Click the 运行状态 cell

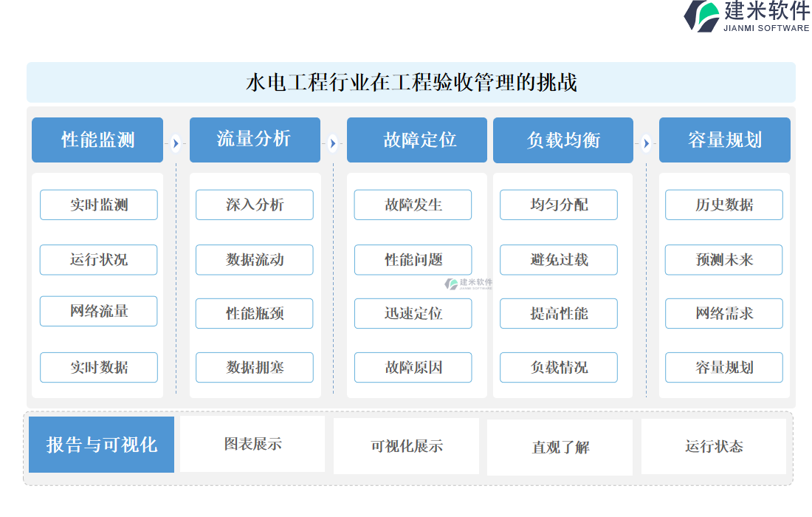click(x=714, y=446)
